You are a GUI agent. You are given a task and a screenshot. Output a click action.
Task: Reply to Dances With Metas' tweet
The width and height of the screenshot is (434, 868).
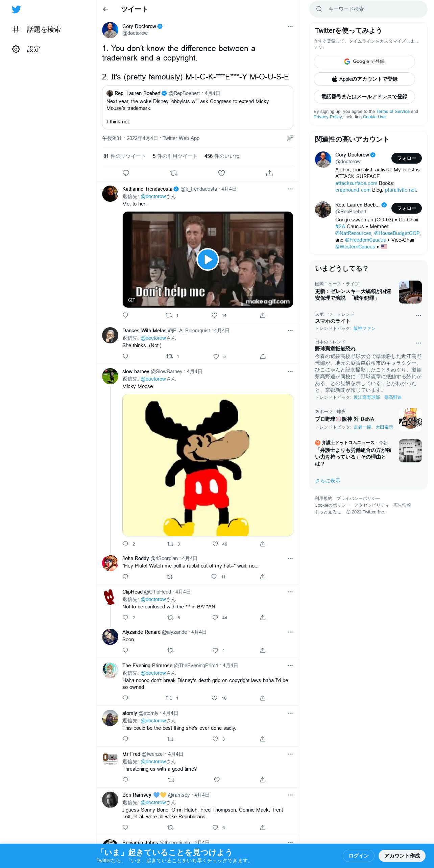point(125,356)
